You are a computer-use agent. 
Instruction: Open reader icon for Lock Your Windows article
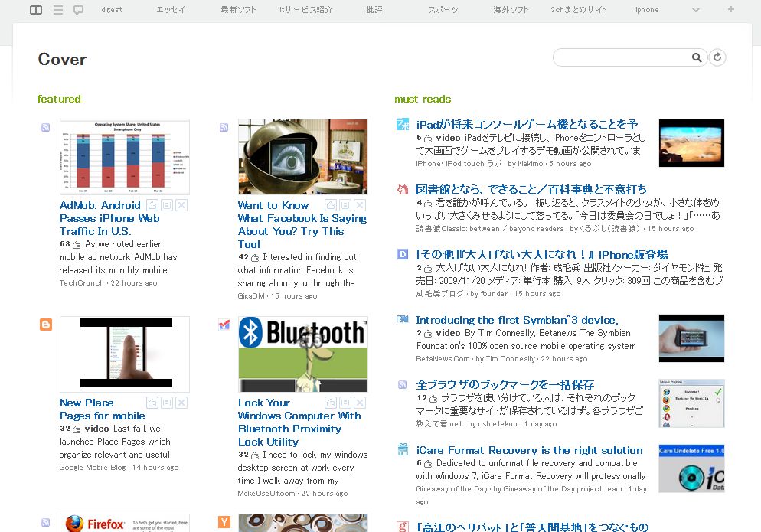[345, 403]
